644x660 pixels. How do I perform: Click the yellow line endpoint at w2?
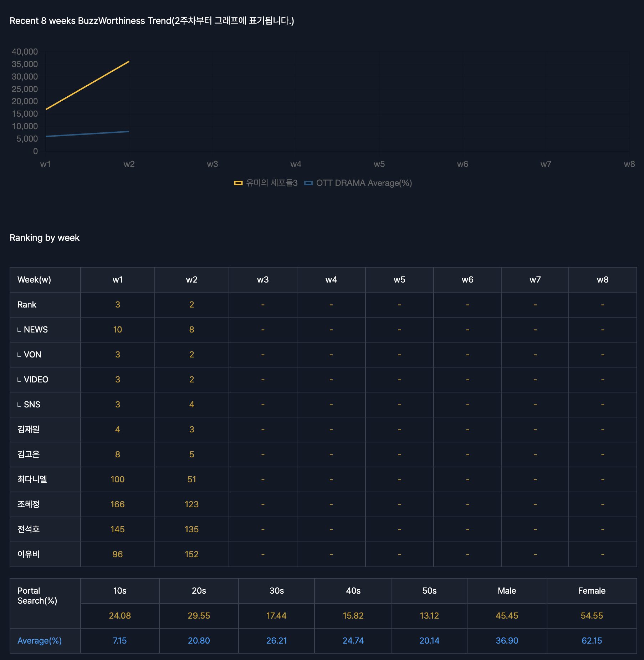click(129, 62)
